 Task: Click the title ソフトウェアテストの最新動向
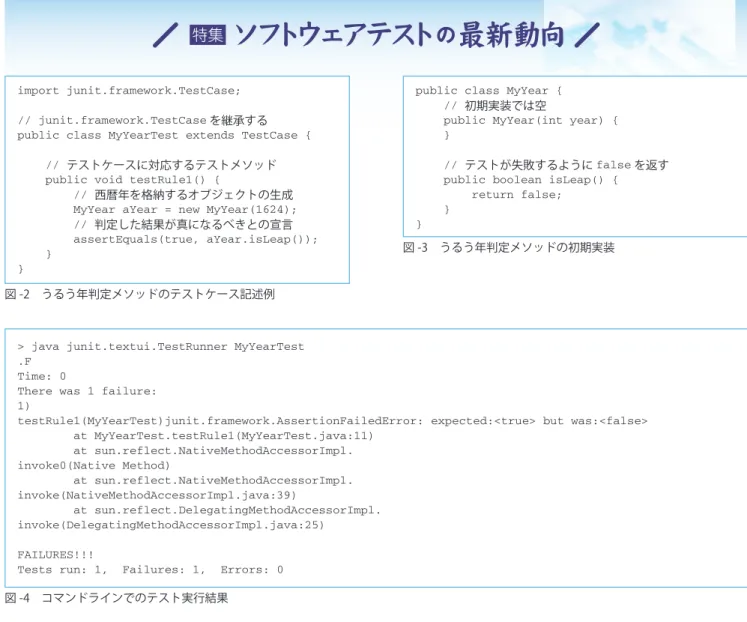tap(399, 35)
